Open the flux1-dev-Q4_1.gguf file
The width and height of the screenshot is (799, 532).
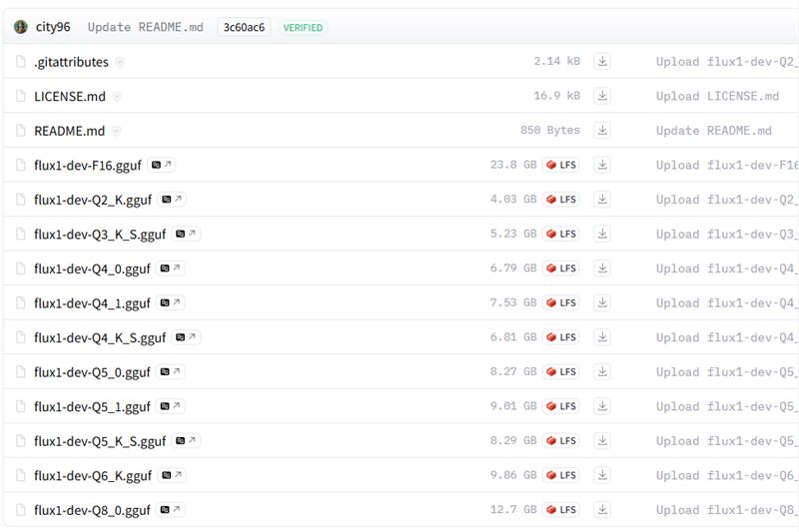[x=92, y=303]
